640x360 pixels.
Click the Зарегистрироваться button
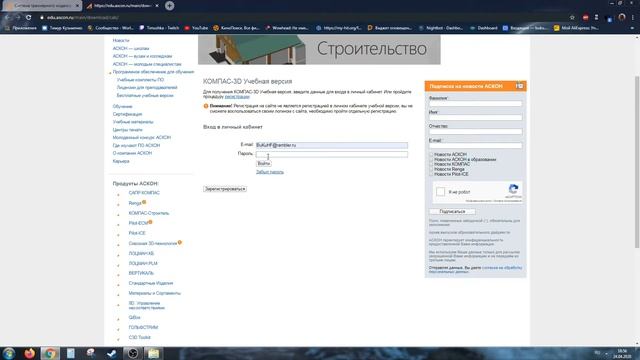point(225,189)
